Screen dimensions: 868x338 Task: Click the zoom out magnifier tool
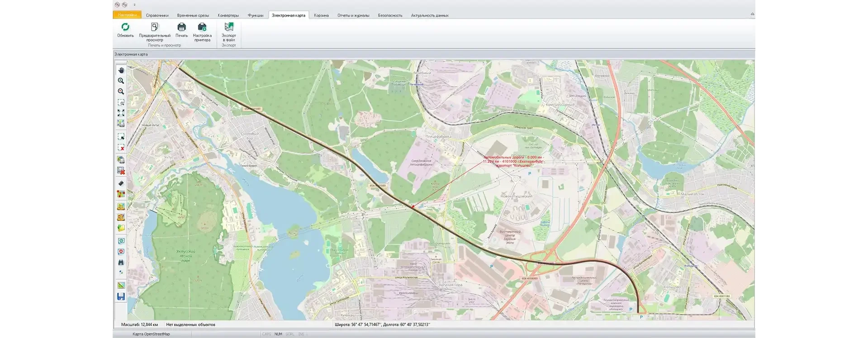[121, 92]
